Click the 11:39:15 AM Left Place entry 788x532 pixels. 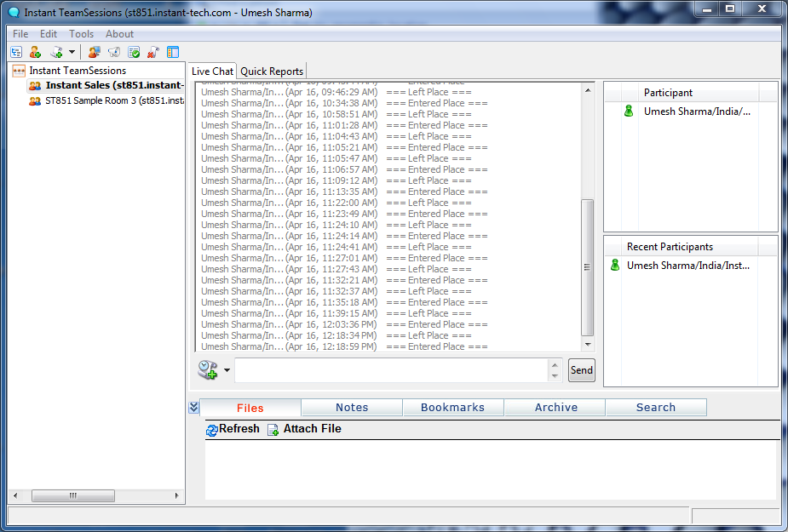(336, 313)
